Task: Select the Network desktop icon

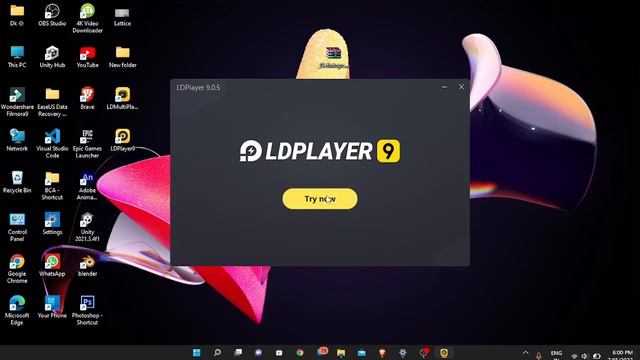Action: pyautogui.click(x=17, y=140)
